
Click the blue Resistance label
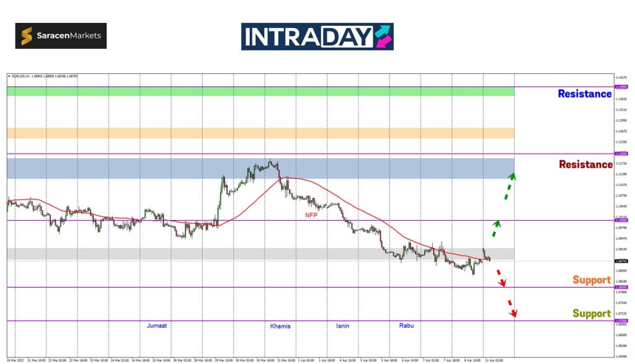tap(584, 94)
